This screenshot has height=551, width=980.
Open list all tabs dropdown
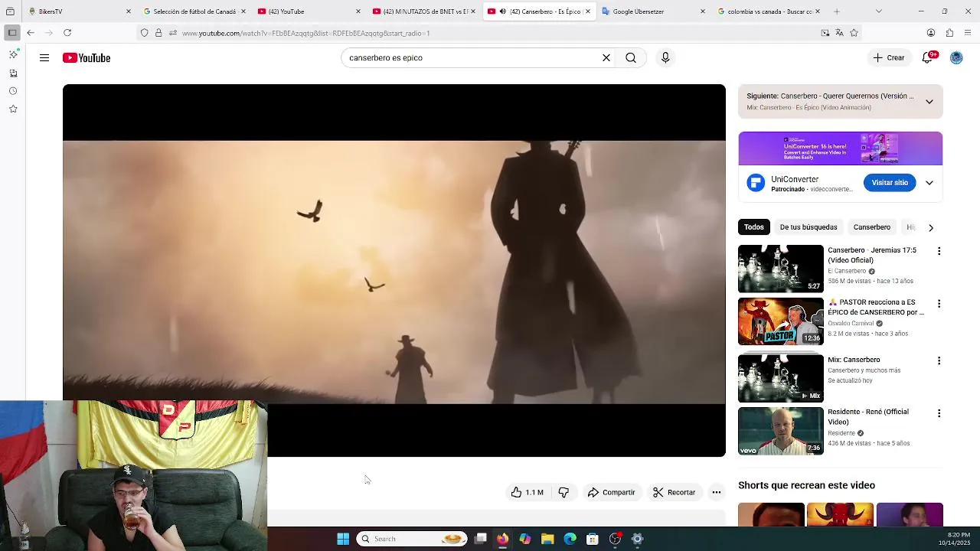[878, 11]
